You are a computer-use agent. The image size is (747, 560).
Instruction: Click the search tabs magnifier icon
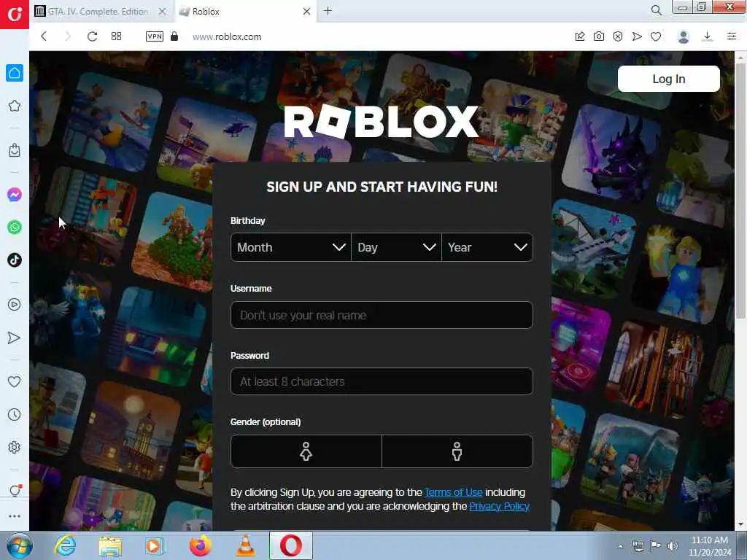click(657, 10)
